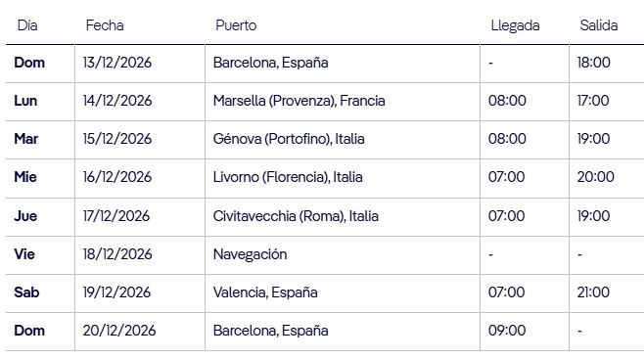Image resolution: width=644 pixels, height=359 pixels.
Task: Select the 21:00 departure time for Valencia
Action: coord(593,292)
